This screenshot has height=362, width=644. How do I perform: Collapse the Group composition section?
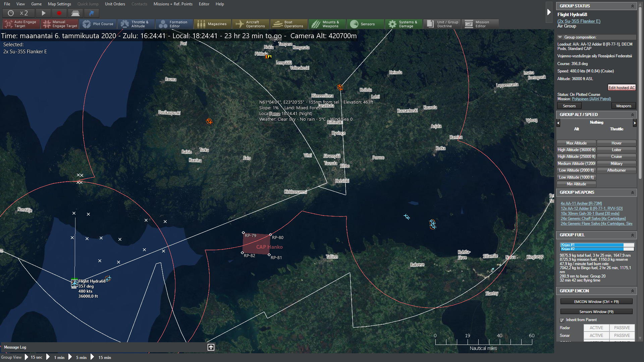click(560, 37)
